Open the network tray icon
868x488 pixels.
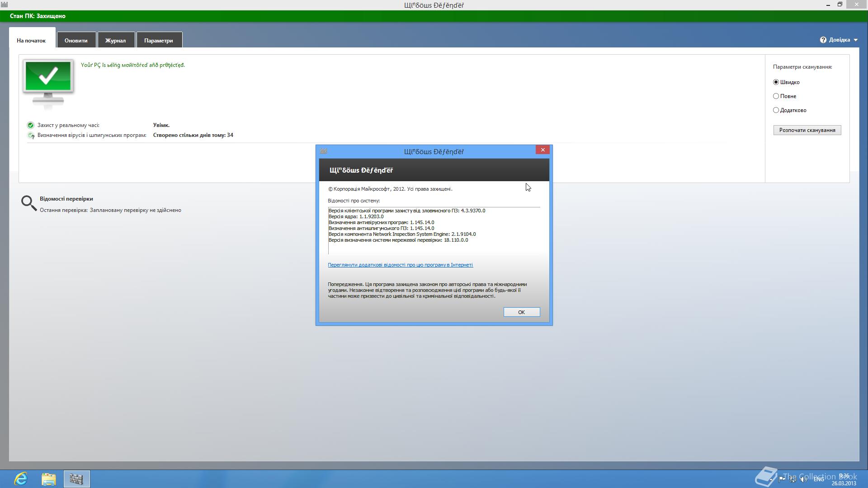click(793, 479)
